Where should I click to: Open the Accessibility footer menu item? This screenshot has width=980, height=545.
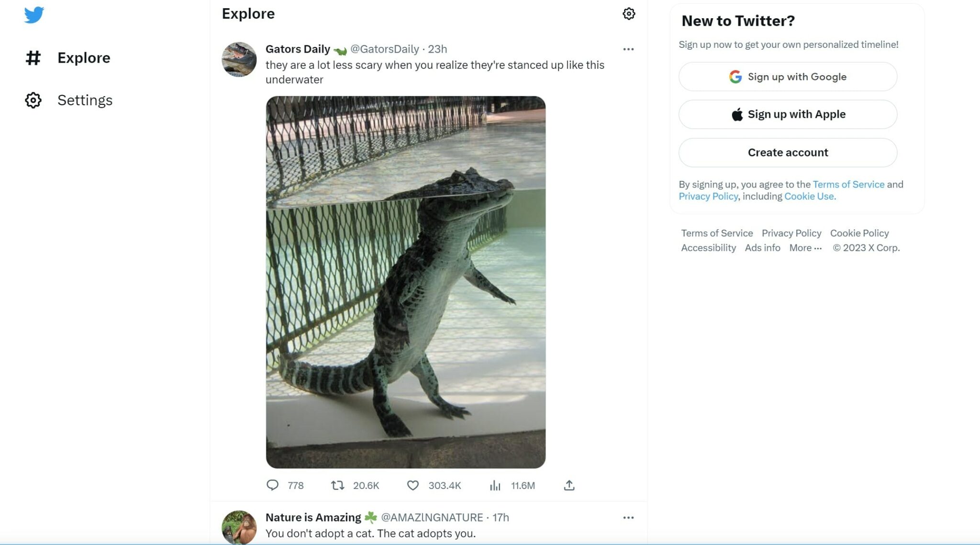pyautogui.click(x=708, y=248)
